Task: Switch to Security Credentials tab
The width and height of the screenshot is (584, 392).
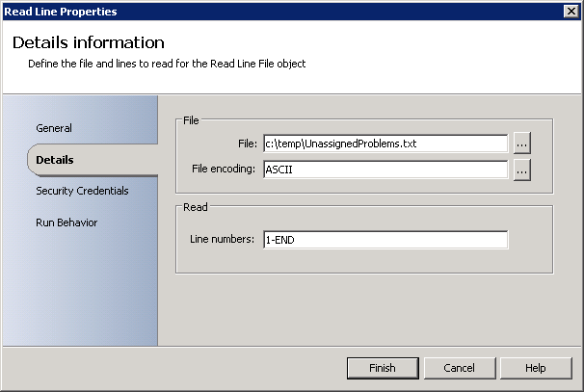Action: point(82,191)
